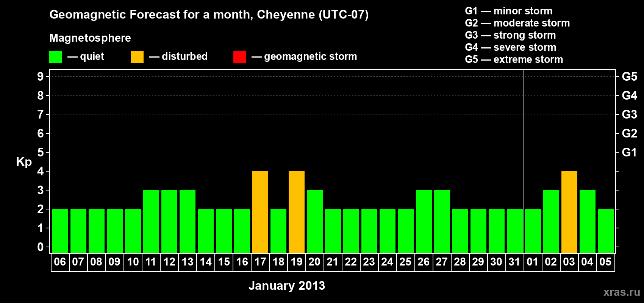Click the date label 25
The height and width of the screenshot is (303, 644).
coord(405,262)
